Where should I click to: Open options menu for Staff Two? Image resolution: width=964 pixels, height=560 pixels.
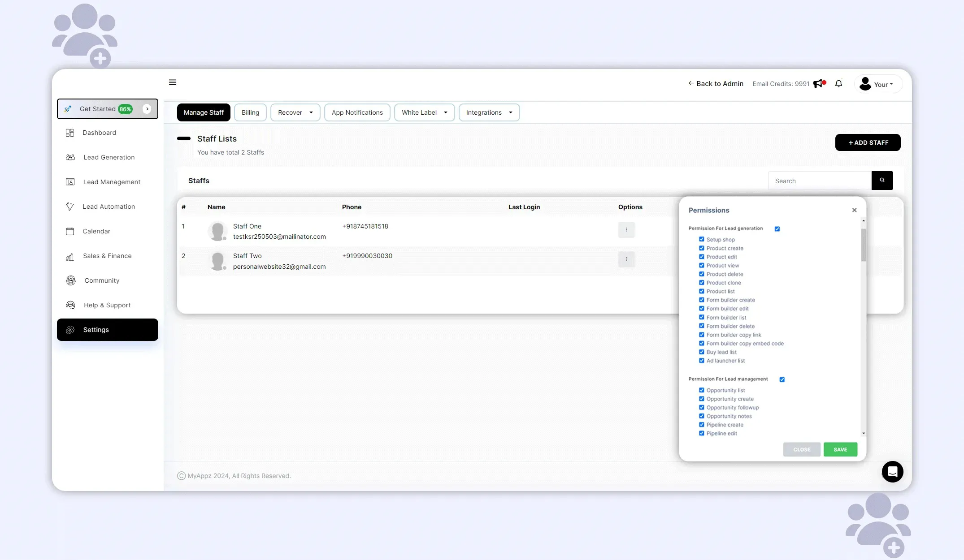(626, 259)
